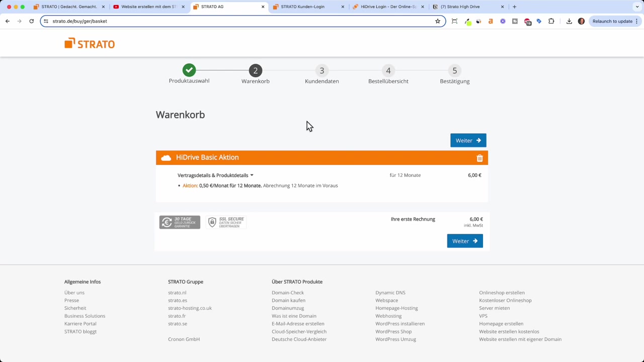This screenshot has width=644, height=362.
Task: Click Relaunch to update button
Action: coord(615,21)
